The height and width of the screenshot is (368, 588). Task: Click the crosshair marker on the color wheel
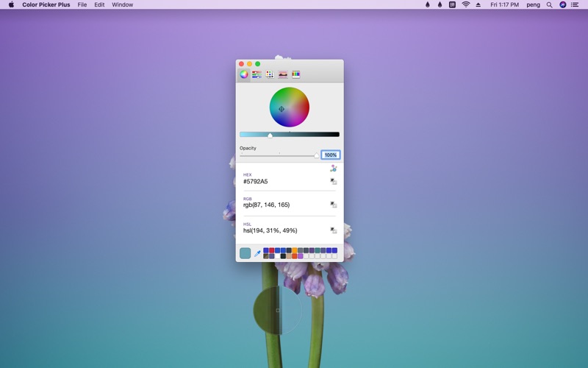pos(282,109)
